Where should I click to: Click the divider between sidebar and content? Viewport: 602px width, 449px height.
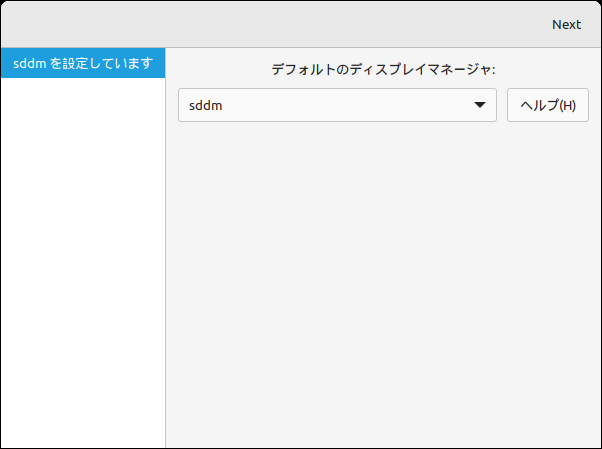165,248
